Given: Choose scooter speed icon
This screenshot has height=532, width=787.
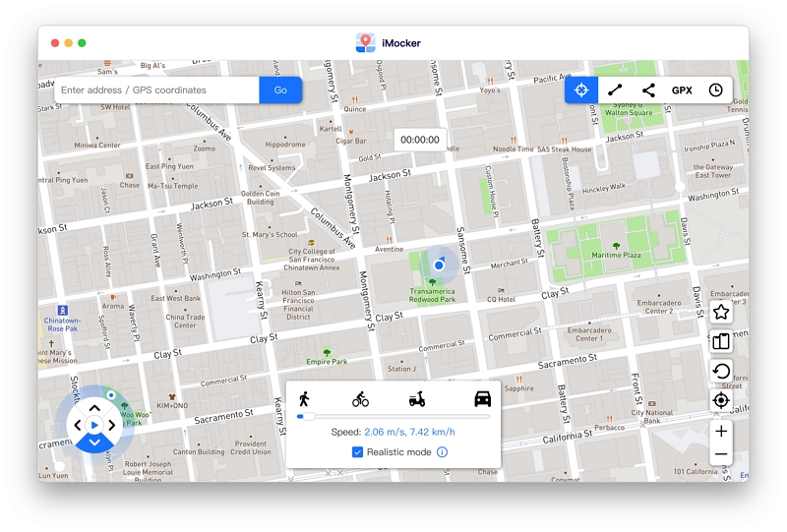Looking at the screenshot, I should coord(417,399).
